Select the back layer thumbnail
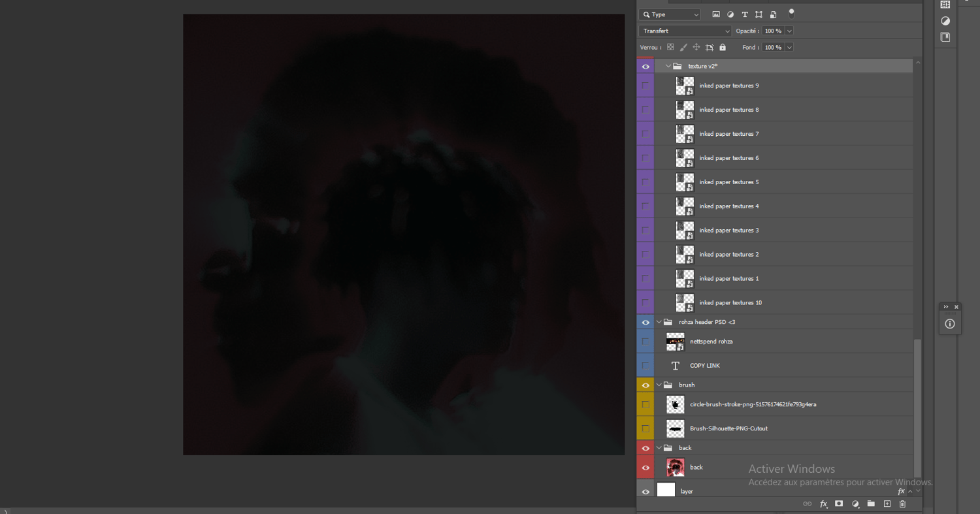Viewport: 980px width, 514px height. (x=676, y=467)
